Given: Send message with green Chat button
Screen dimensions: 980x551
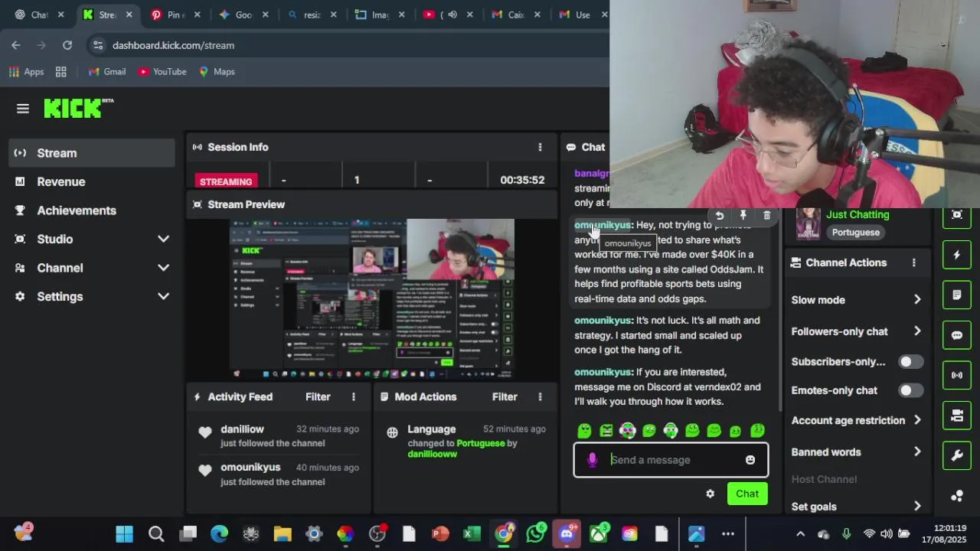Looking at the screenshot, I should (x=747, y=494).
